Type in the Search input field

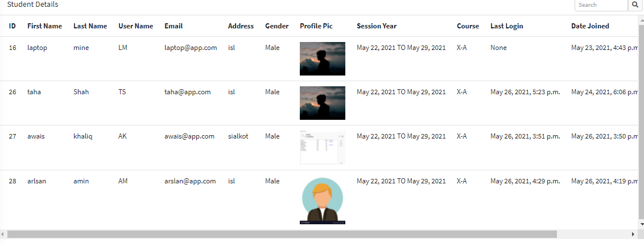(600, 5)
